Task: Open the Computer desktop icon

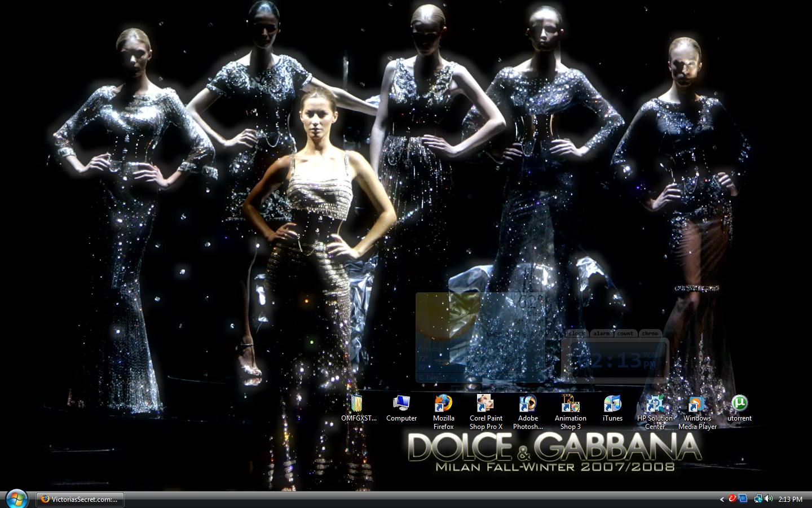Action: pyautogui.click(x=401, y=404)
